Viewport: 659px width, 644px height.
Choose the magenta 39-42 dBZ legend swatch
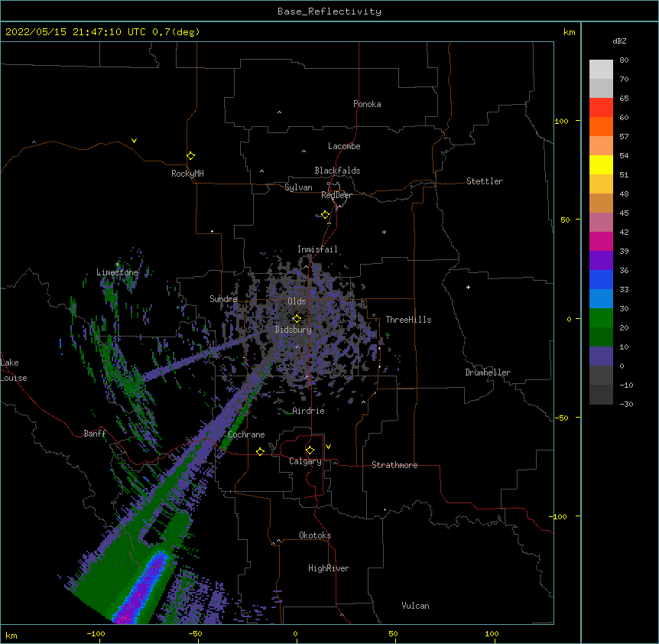601,241
